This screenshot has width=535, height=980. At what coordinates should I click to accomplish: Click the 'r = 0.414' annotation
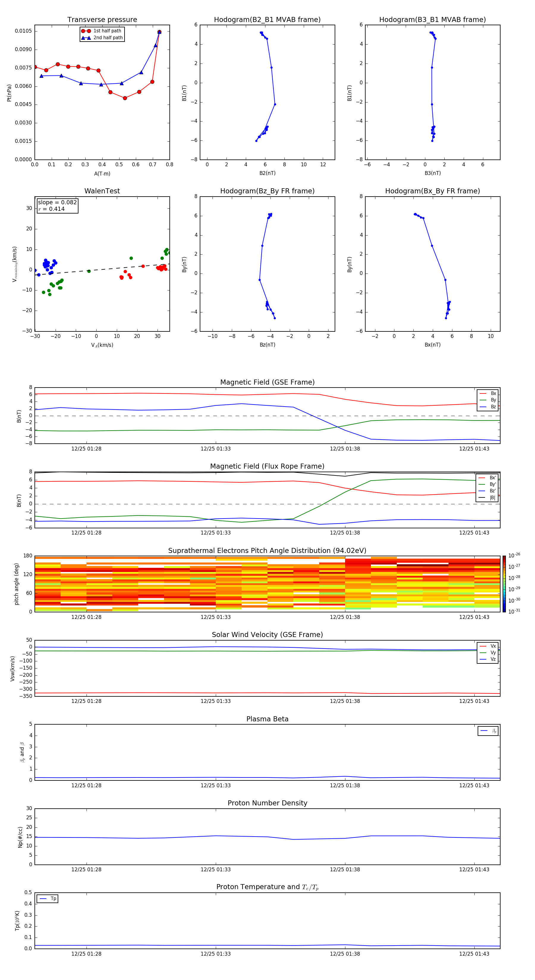point(51,209)
